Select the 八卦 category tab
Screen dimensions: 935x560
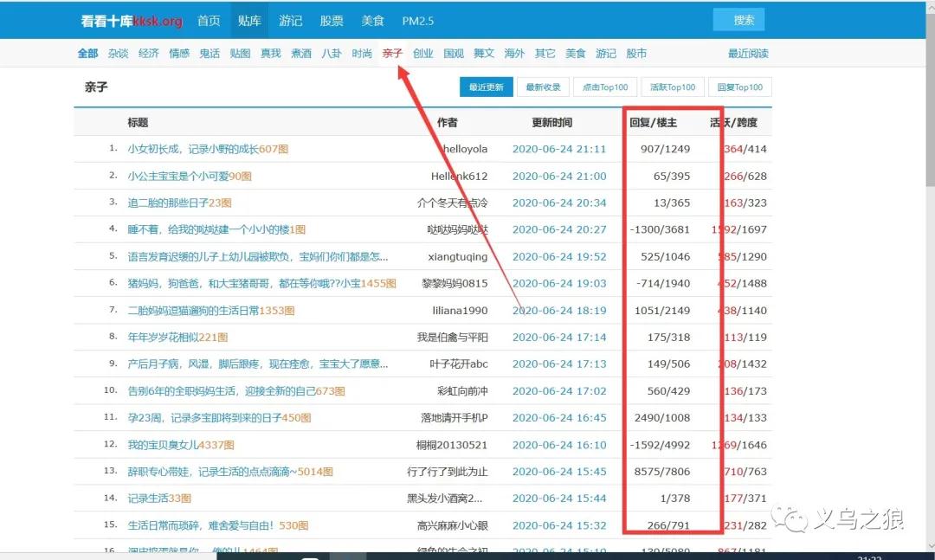pyautogui.click(x=332, y=54)
